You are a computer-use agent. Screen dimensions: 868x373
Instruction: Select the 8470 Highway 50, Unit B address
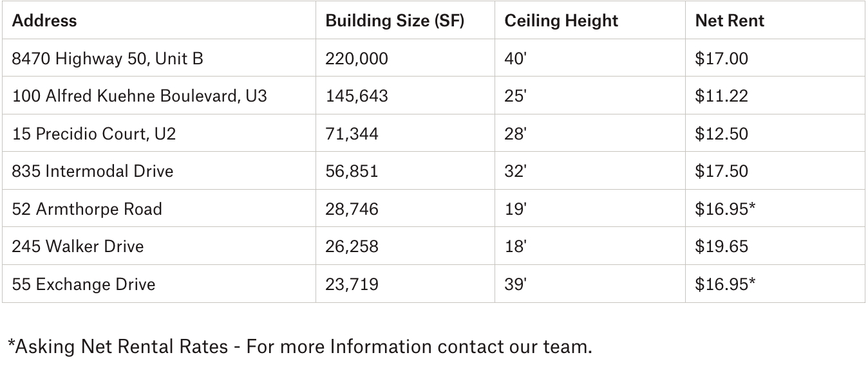click(x=108, y=59)
